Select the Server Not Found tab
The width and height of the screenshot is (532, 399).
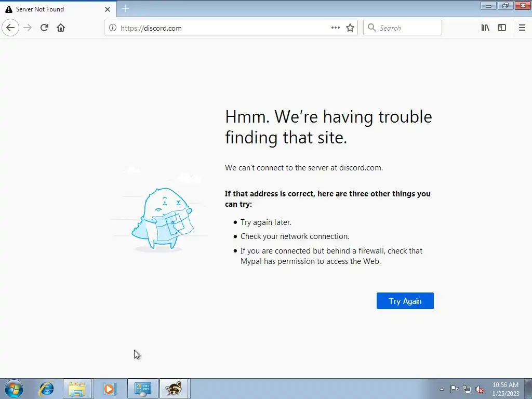[58, 9]
